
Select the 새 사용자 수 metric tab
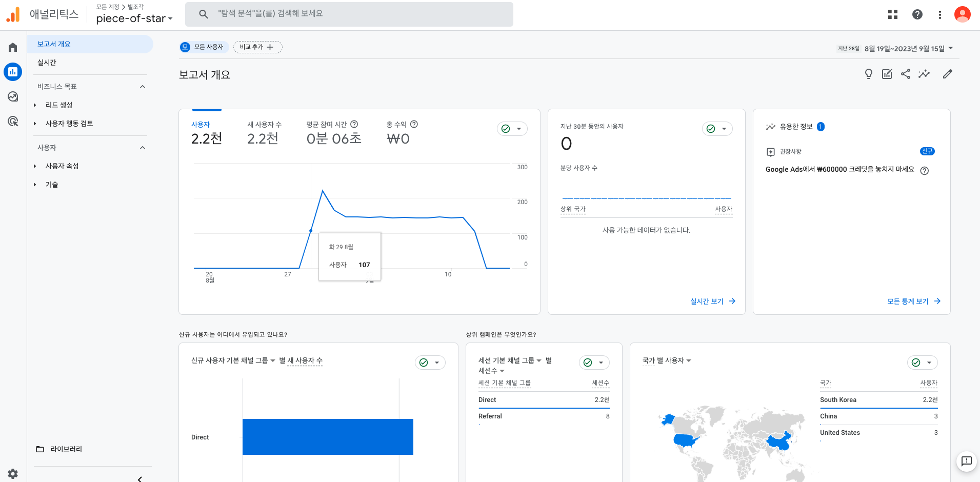(265, 133)
